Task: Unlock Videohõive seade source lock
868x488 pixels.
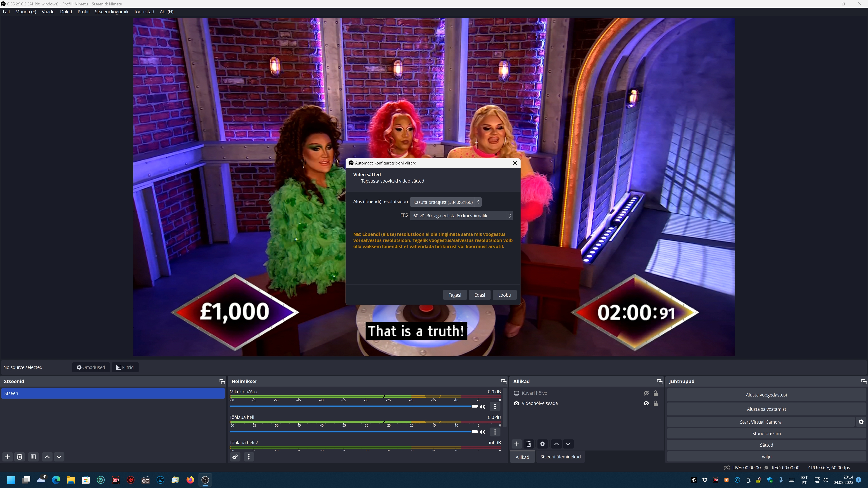Action: [x=655, y=403]
